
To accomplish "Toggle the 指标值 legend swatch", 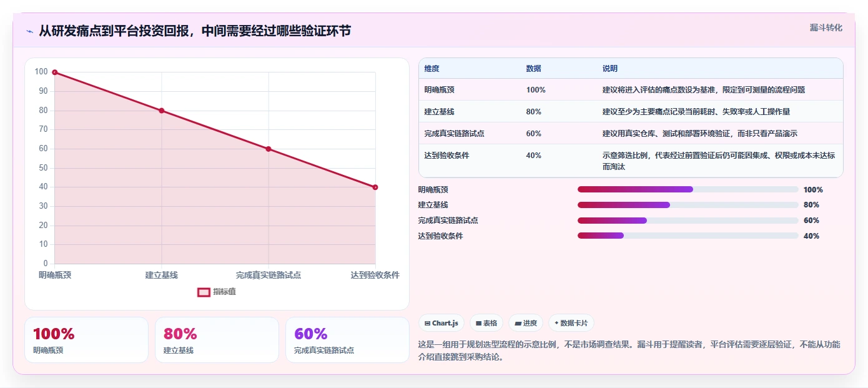I will (x=204, y=292).
